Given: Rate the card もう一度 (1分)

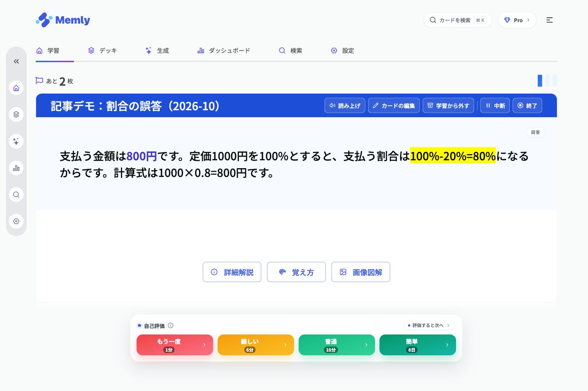Looking at the screenshot, I should pos(175,345).
